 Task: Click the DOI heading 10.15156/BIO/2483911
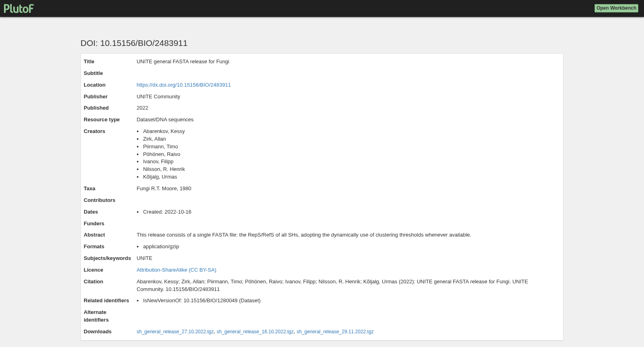click(x=134, y=43)
